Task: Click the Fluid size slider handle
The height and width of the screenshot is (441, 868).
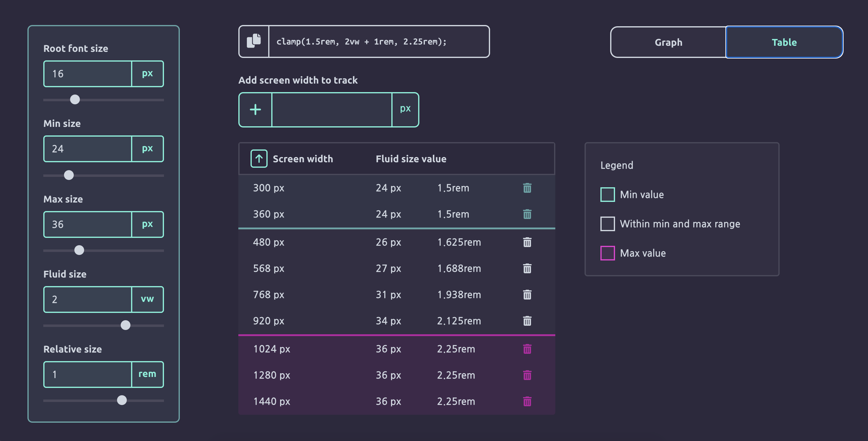Action: click(x=125, y=325)
